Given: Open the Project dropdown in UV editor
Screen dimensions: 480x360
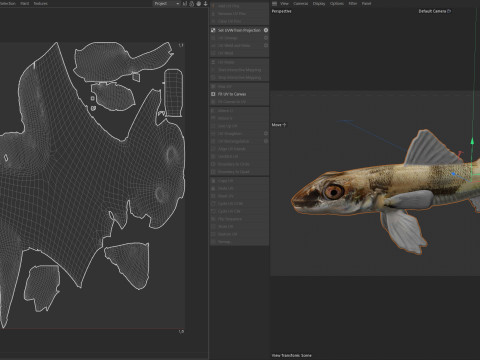Looking at the screenshot, I should [x=167, y=4].
